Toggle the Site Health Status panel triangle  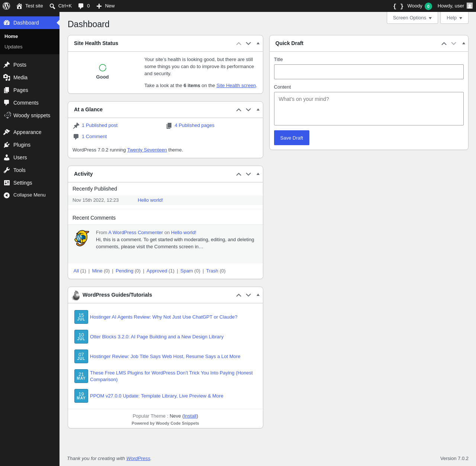[258, 43]
